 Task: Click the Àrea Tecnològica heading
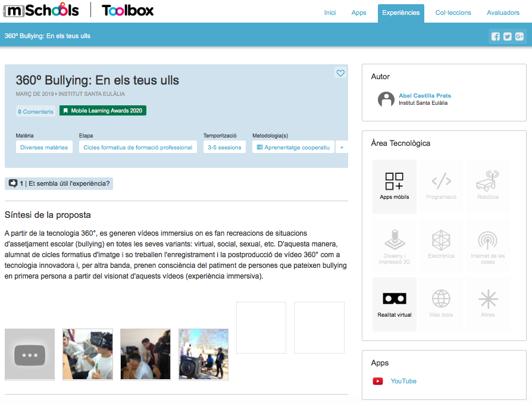[400, 143]
